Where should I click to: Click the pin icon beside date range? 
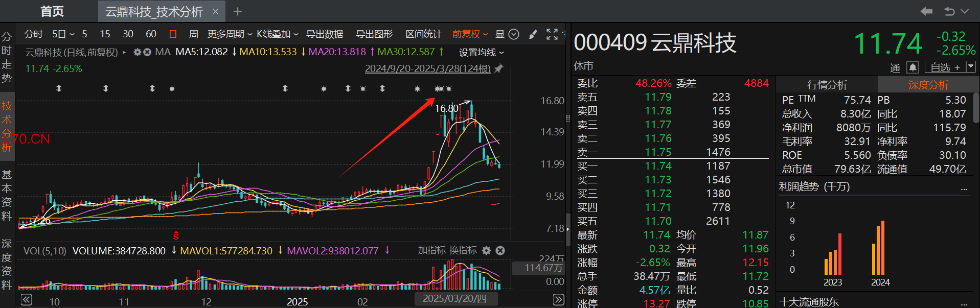coord(499,68)
